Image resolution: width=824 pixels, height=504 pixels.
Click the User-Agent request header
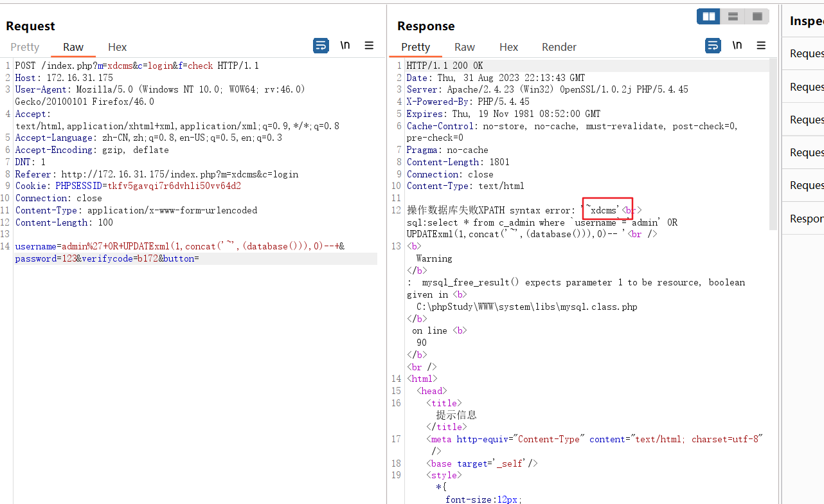click(160, 95)
